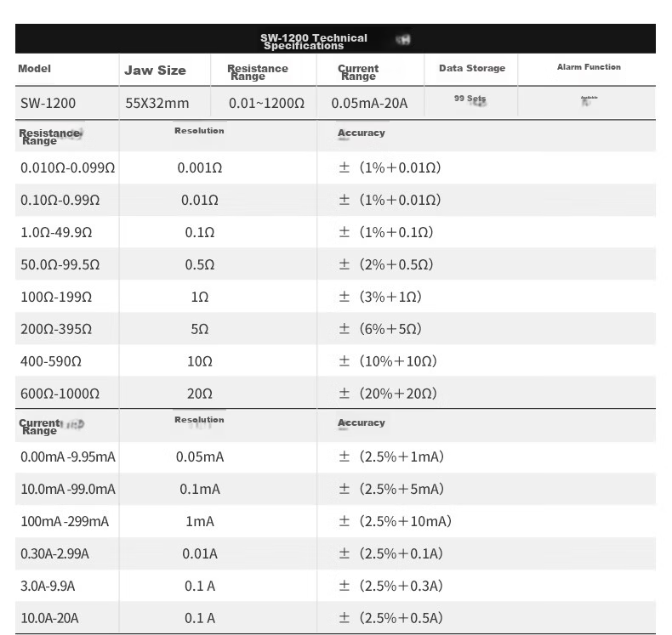The height and width of the screenshot is (635, 672).
Task: Click the ±(3%+1Ω) accuracy cell
Action: point(380,297)
